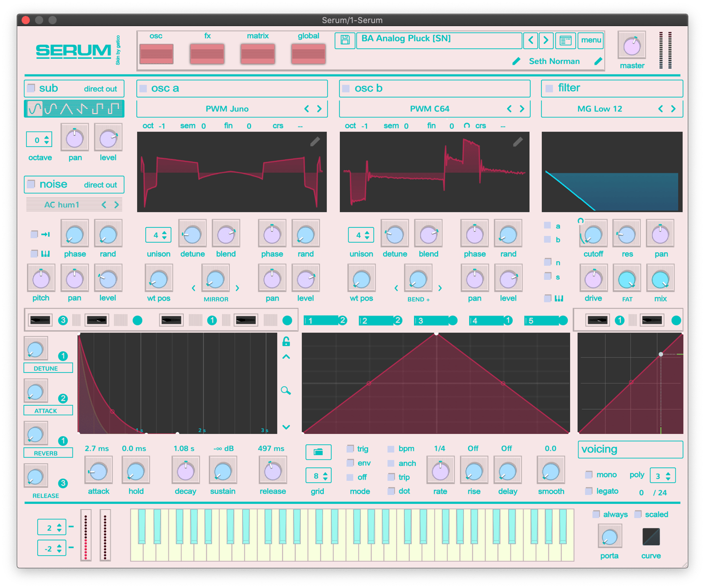This screenshot has width=705, height=588.
Task: Click the pencil icon right of Seth Norman
Action: tap(598, 61)
